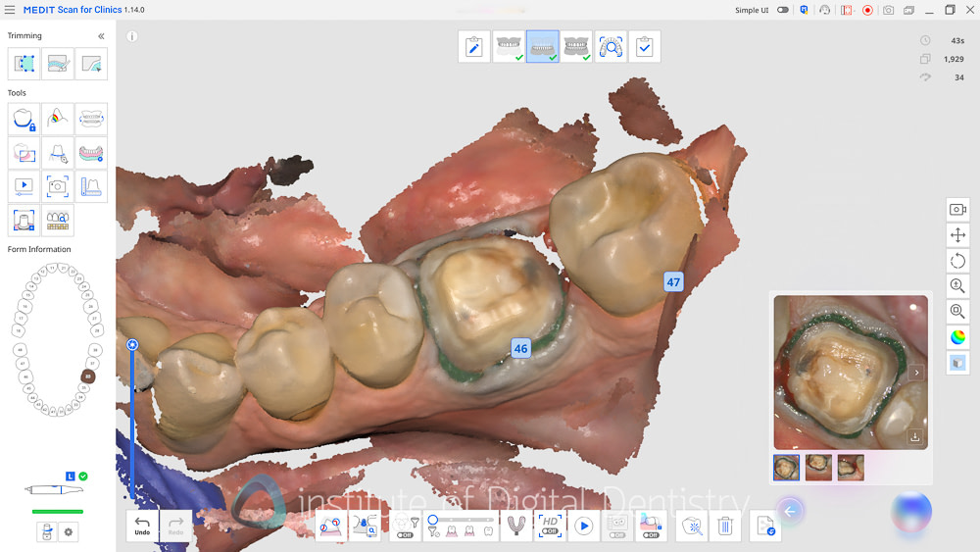980x552 pixels.
Task: Open the Medit account shield icon
Action: point(804,10)
